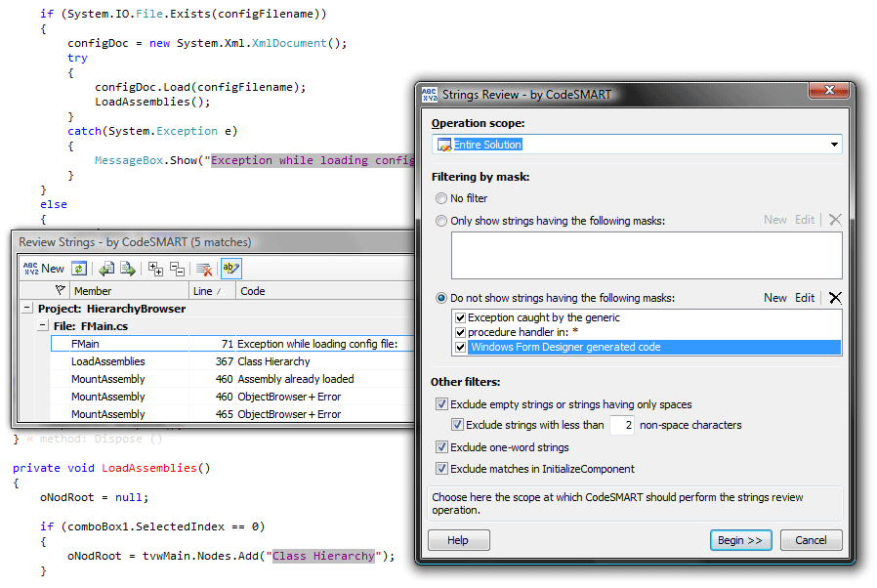Click 'Project: HierarchyBrowser' group label
The width and height of the screenshot is (877, 588).
point(111,309)
